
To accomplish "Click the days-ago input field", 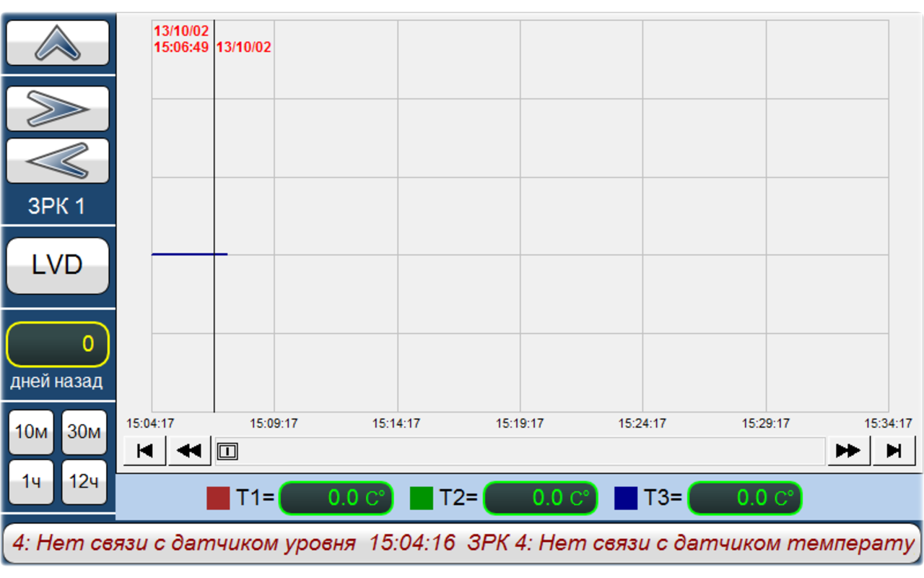I will [58, 344].
